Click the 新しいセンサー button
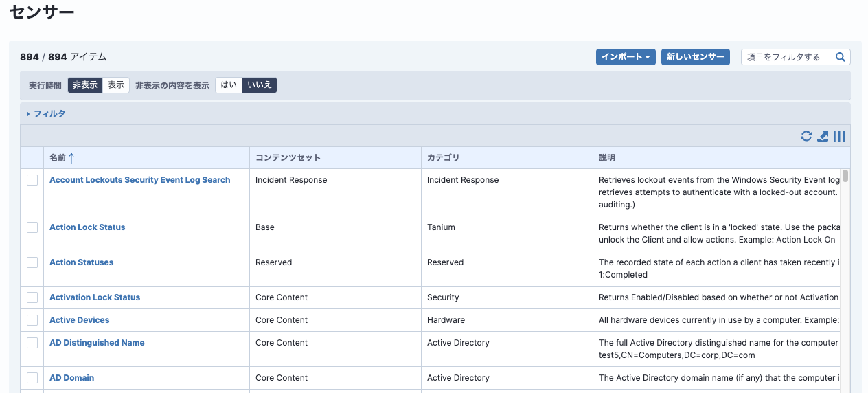868x393 pixels. 695,57
